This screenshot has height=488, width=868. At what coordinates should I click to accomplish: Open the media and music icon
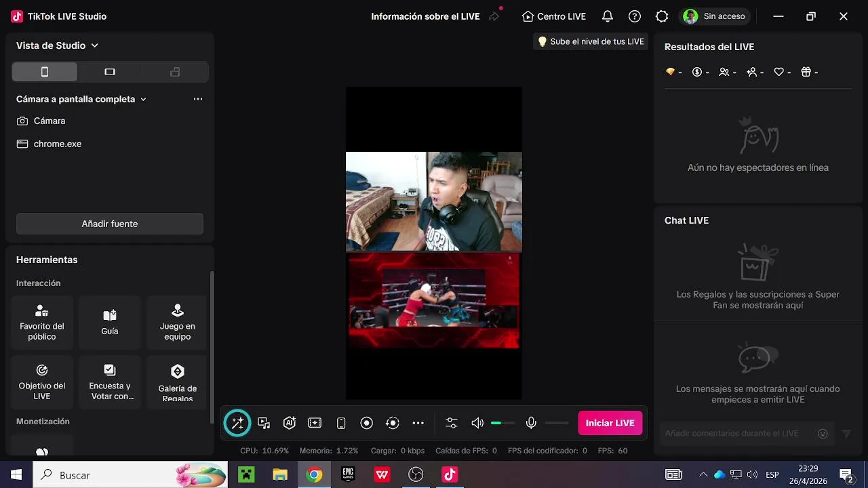[x=264, y=423]
